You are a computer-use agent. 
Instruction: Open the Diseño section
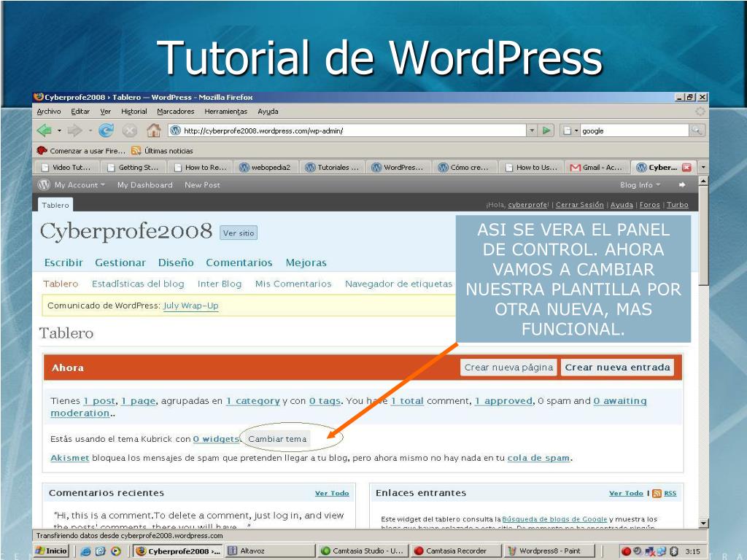(x=176, y=262)
